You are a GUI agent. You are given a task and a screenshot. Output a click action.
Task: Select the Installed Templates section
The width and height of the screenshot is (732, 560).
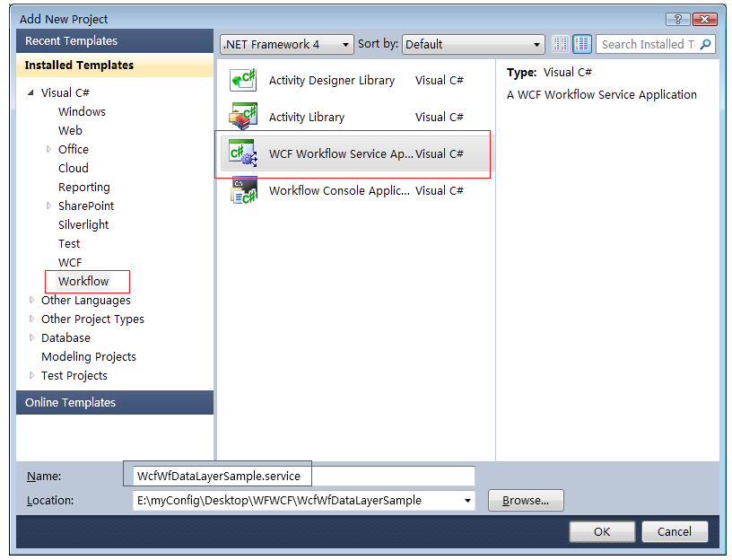tap(115, 65)
